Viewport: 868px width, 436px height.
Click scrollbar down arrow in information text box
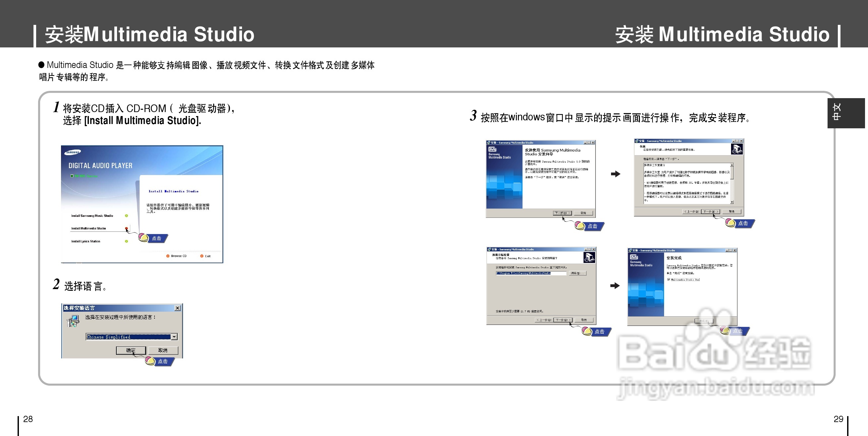732,202
